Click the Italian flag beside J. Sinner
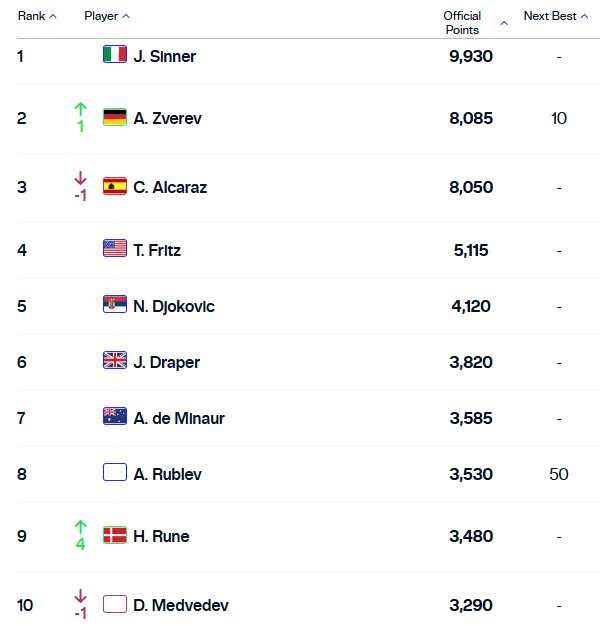Viewport: 600px width, 626px height. 114,55
